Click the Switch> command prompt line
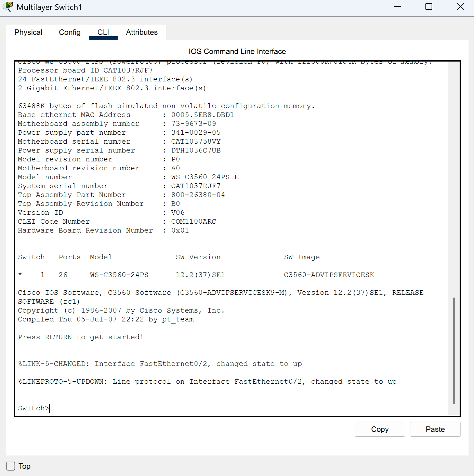The image size is (474, 476). point(34,408)
